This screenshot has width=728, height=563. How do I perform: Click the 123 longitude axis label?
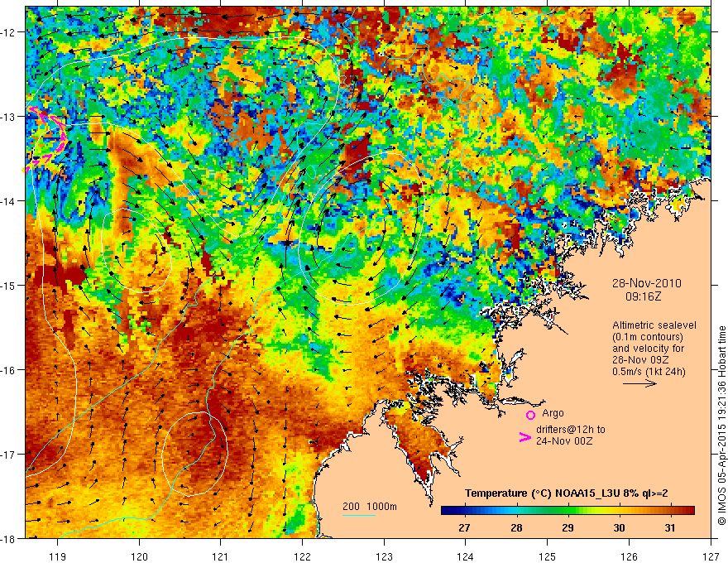pos(384,556)
